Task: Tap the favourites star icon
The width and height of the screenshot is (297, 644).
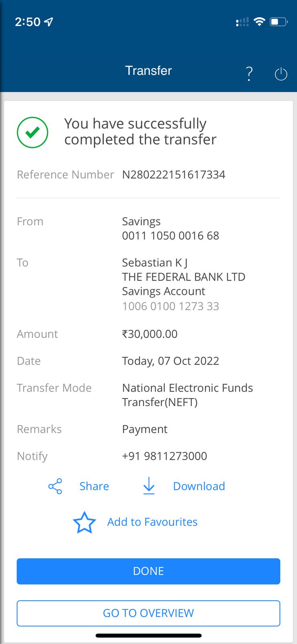Action: (84, 522)
